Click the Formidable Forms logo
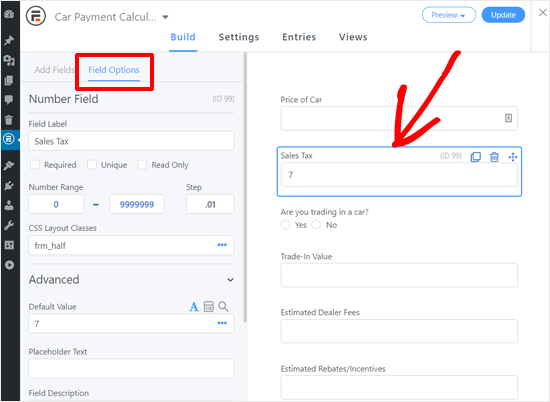 pos(36,16)
